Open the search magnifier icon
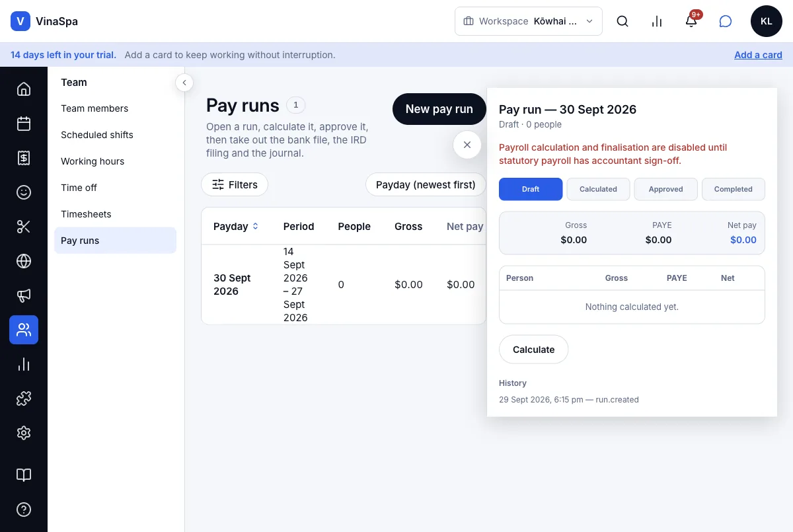The image size is (793, 532). pyautogui.click(x=623, y=21)
